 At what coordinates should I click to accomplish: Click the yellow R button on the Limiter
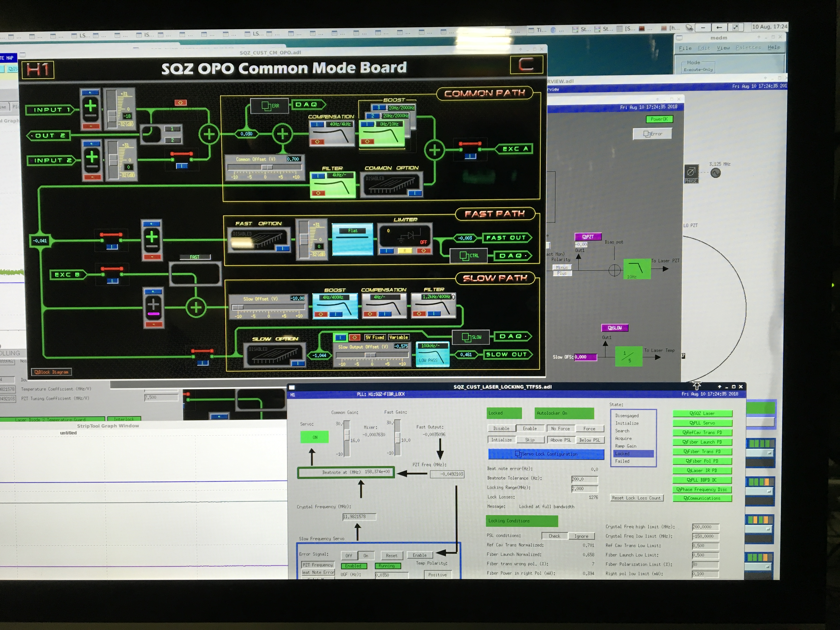click(x=405, y=251)
